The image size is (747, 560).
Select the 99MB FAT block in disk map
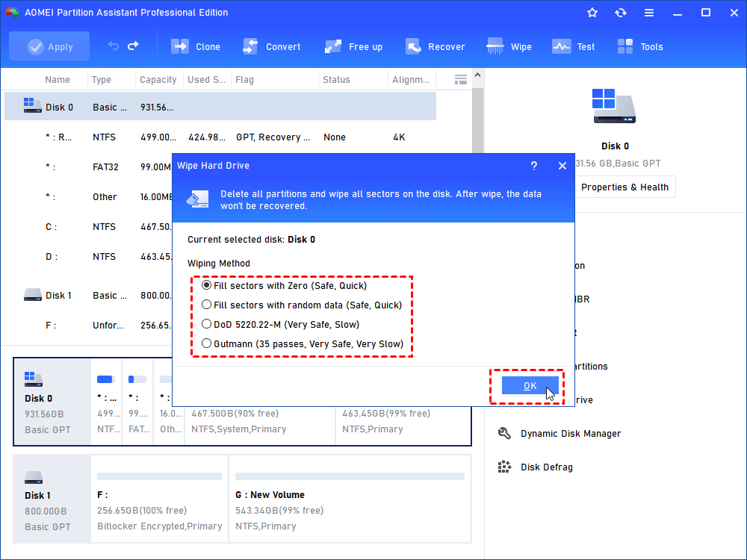137,402
